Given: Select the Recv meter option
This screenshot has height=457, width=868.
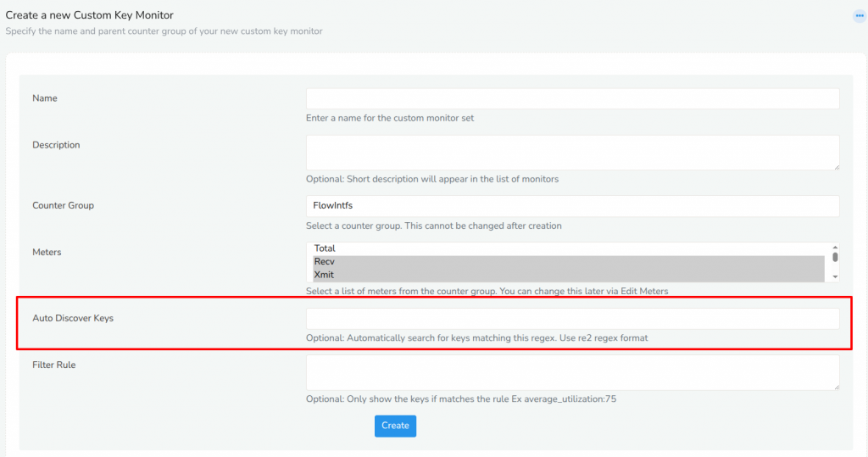Looking at the screenshot, I should click(x=568, y=262).
